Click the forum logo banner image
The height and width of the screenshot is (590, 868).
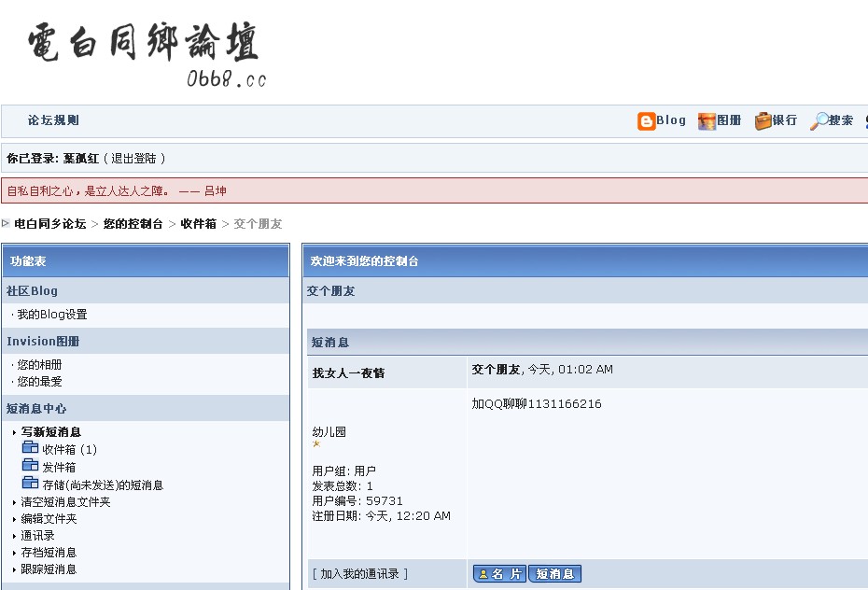click(145, 53)
